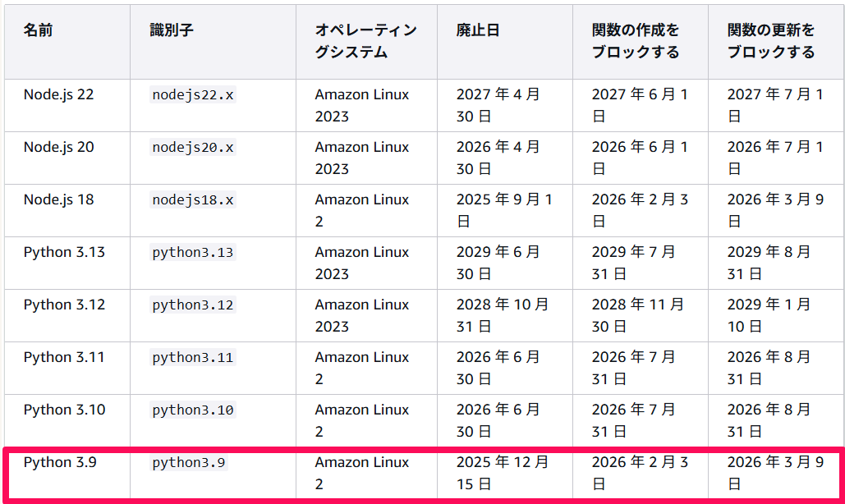Click the nodejs20.x identifier code
The image size is (845, 504).
(x=193, y=148)
